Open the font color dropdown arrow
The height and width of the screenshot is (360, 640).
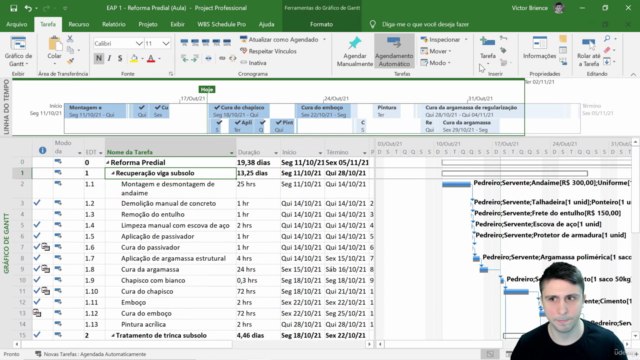[x=160, y=59]
